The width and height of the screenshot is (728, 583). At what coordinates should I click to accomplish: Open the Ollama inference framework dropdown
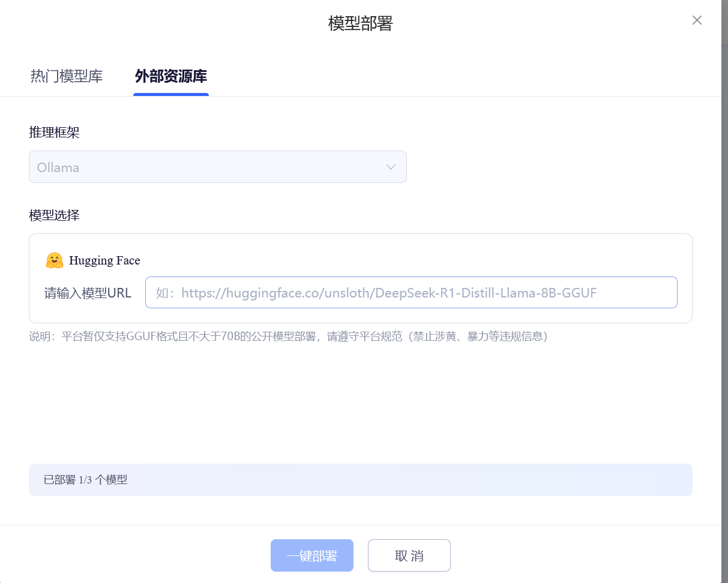coord(217,167)
